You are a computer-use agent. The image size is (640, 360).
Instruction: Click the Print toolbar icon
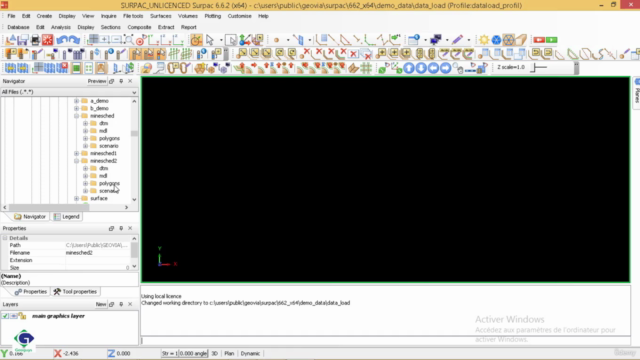coord(36,40)
